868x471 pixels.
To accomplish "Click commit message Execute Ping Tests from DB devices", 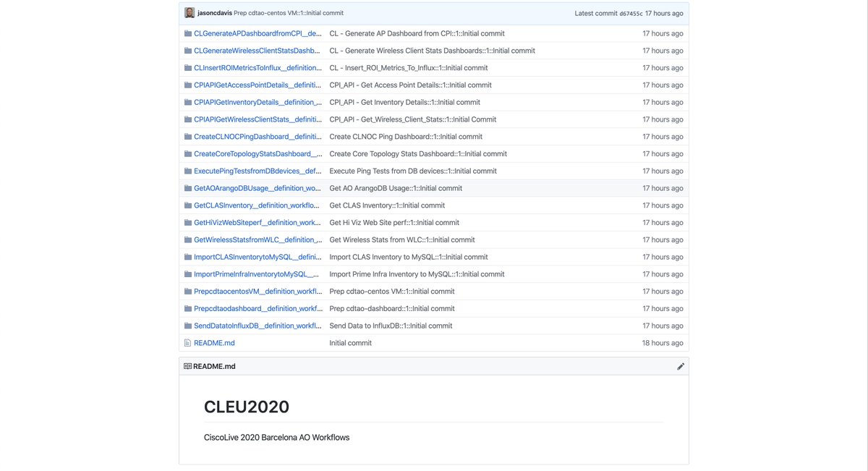I will coord(413,171).
